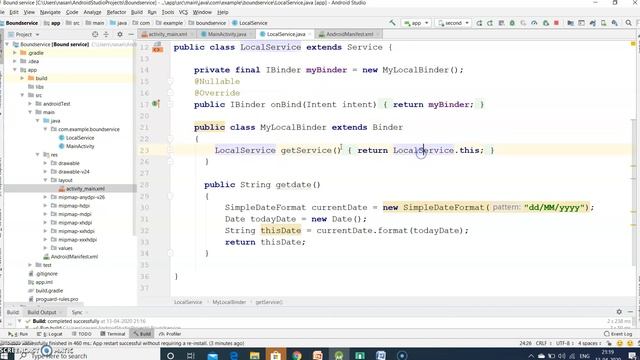Click the UTF-8 encoding selector

(564, 344)
